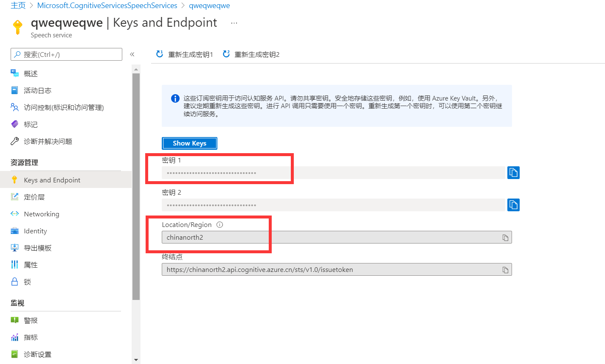Reveal keys with Show Keys button
Image resolution: width=605 pixels, height=364 pixels.
coord(189,143)
